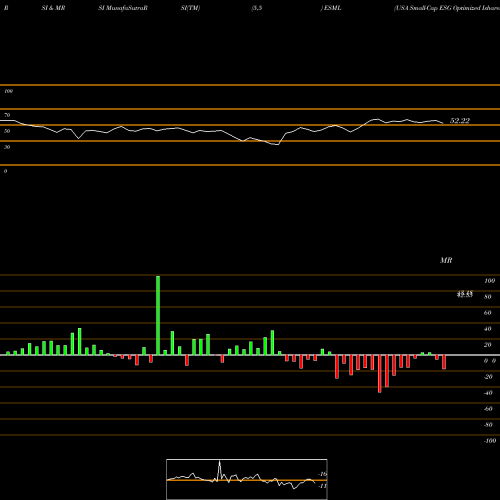Image resolution: width=500 pixels, height=500 pixels.
Task: Click the -16 value in mini chart
Action: click(322, 474)
